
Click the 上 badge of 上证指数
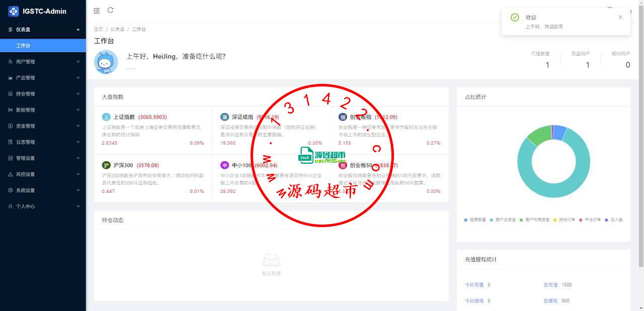[x=106, y=117]
